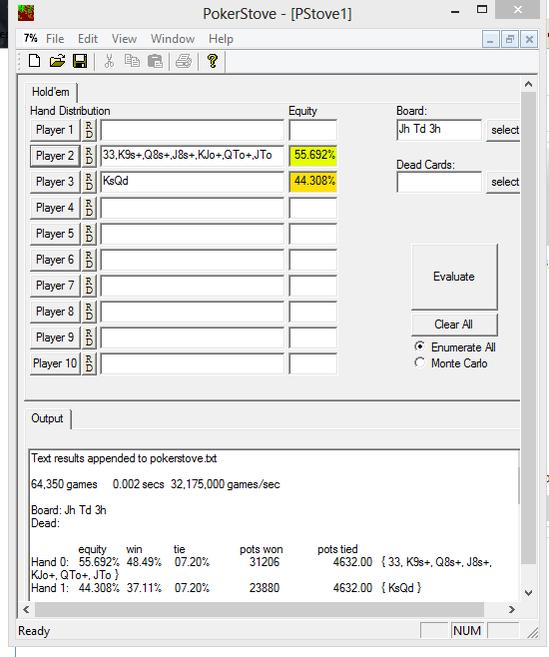
Task: Click Player 2 hand distribution field
Action: pyautogui.click(x=192, y=156)
